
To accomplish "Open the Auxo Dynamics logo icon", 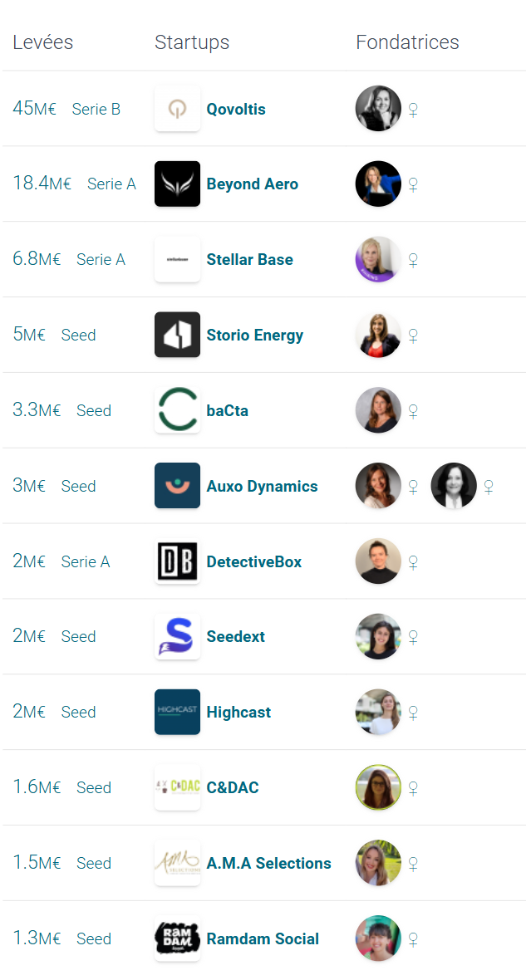I will pyautogui.click(x=177, y=486).
